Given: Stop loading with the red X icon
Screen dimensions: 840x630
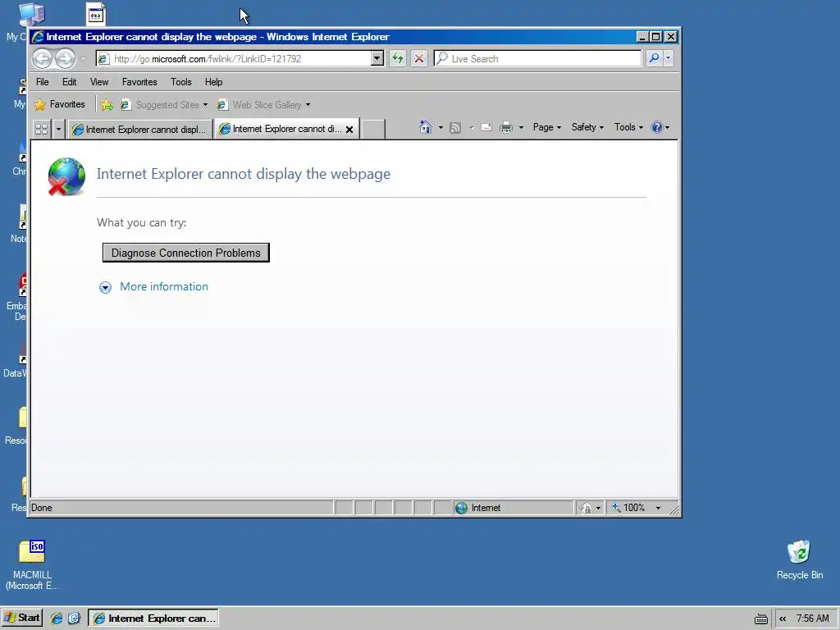Looking at the screenshot, I should click(x=419, y=58).
